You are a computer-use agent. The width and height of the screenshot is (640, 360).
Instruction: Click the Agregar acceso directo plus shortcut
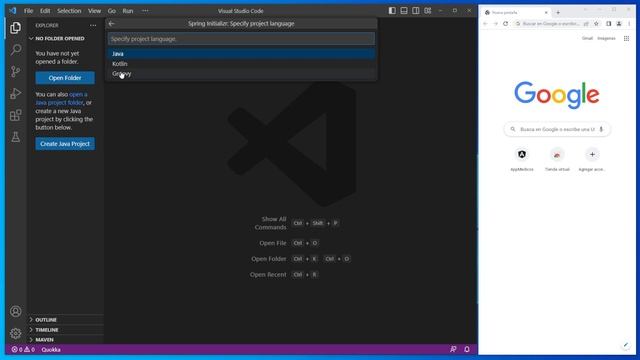[x=592, y=159]
